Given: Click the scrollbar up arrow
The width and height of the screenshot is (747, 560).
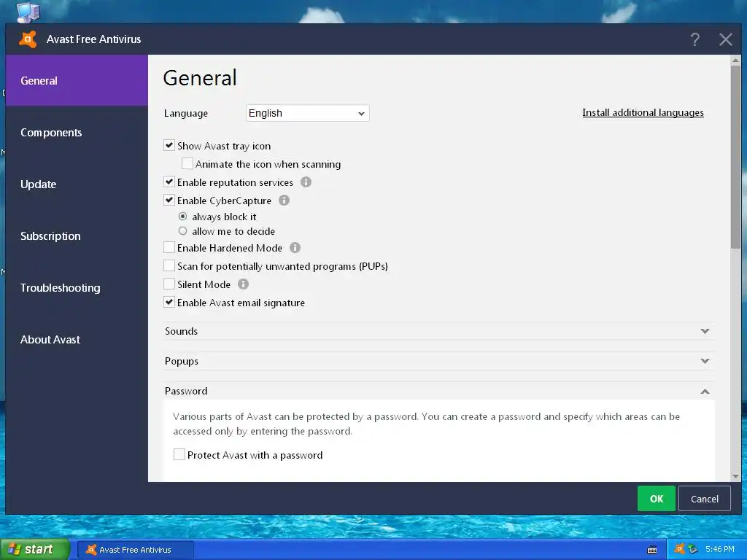Looking at the screenshot, I should click(735, 60).
